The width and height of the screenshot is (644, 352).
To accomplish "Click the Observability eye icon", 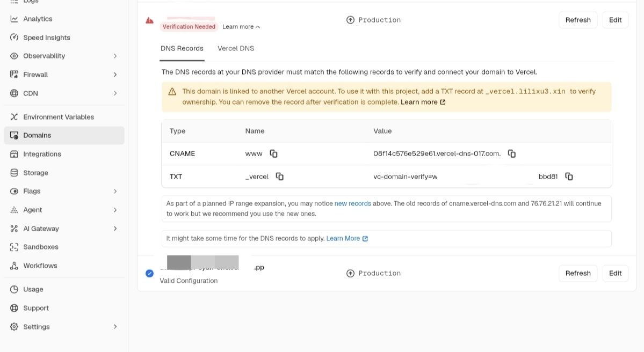I will (x=14, y=56).
